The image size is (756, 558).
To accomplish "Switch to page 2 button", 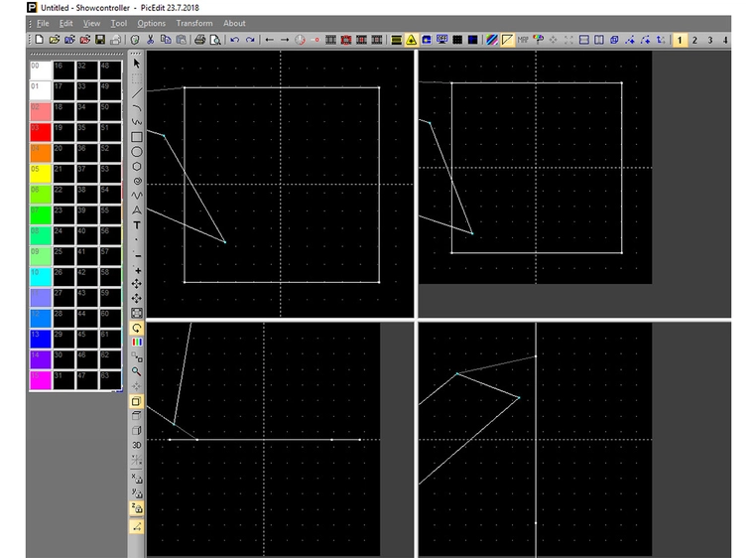I will point(694,40).
